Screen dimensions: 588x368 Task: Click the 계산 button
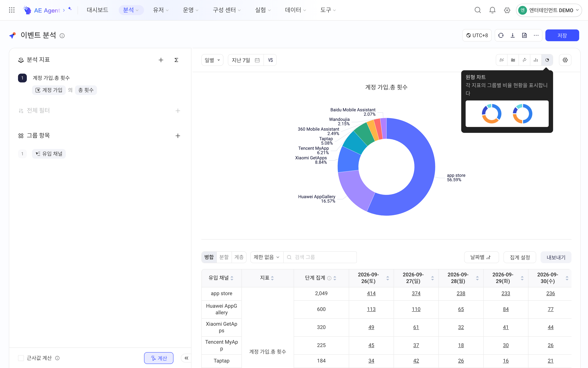point(159,358)
